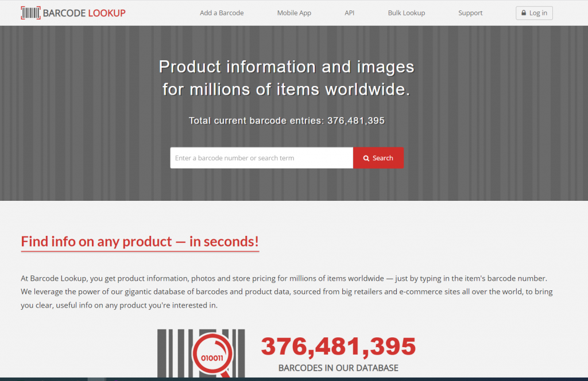Open the API menu item
This screenshot has width=588, height=381.
pos(350,13)
